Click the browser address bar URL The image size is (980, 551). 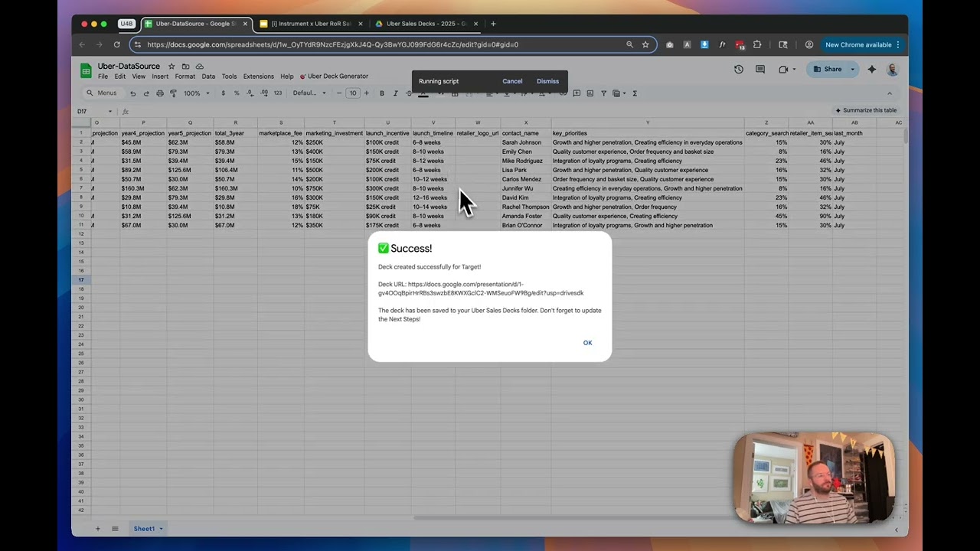pyautogui.click(x=333, y=44)
